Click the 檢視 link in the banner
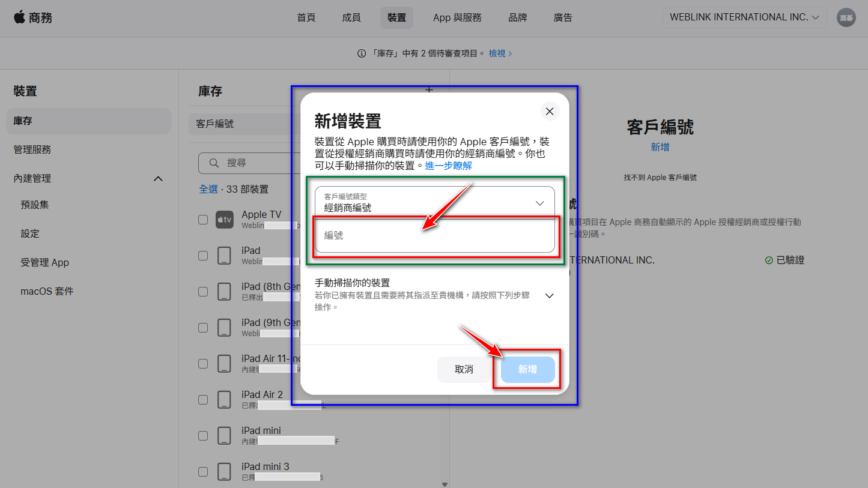The height and width of the screenshot is (488, 868). (500, 53)
